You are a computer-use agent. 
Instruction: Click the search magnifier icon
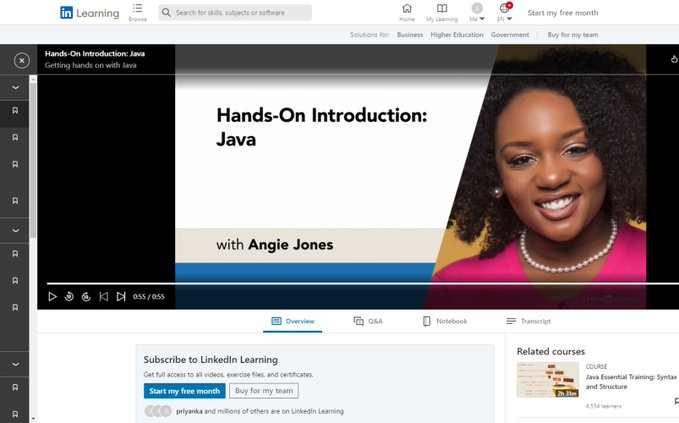pyautogui.click(x=166, y=13)
